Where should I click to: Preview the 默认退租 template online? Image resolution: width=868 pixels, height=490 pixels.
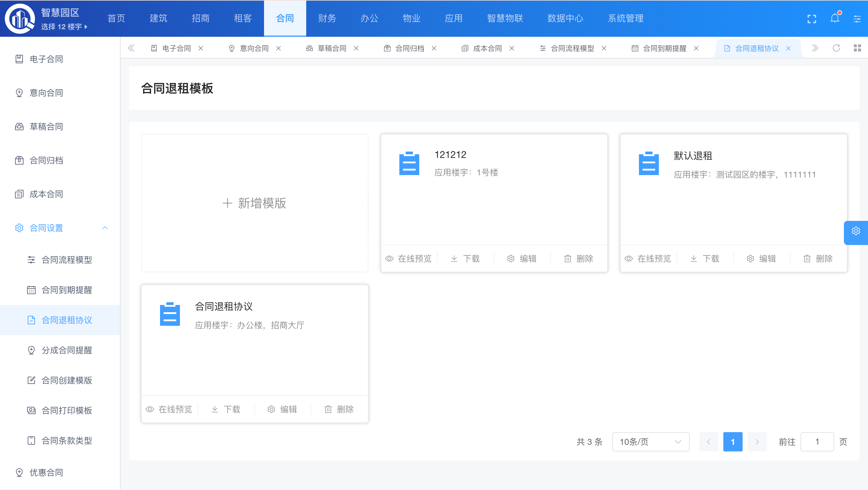648,259
